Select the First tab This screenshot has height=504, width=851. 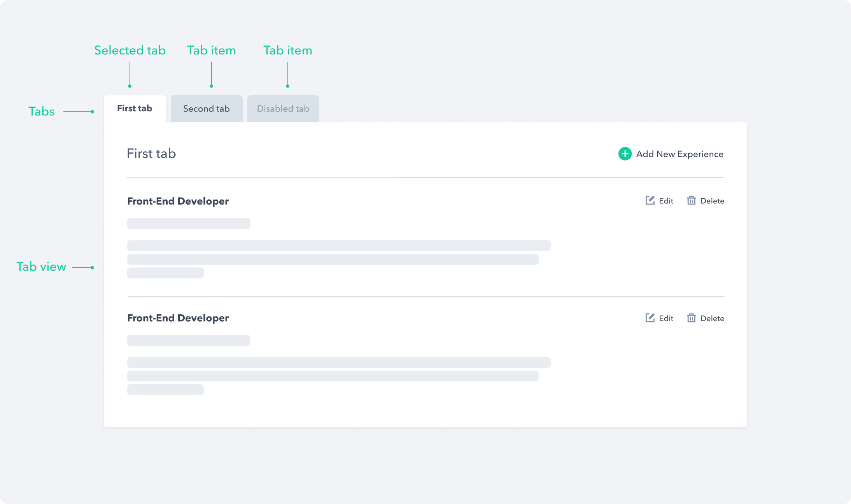click(x=134, y=108)
